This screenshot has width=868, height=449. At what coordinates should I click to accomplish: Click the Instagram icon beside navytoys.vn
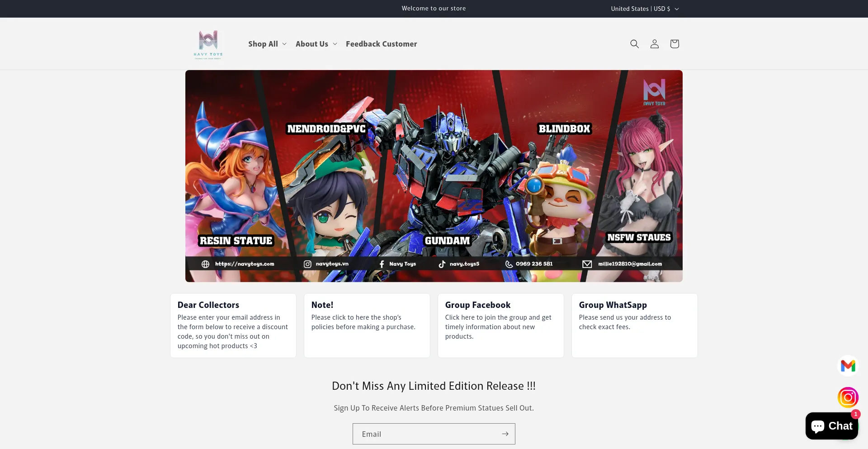[307, 264]
